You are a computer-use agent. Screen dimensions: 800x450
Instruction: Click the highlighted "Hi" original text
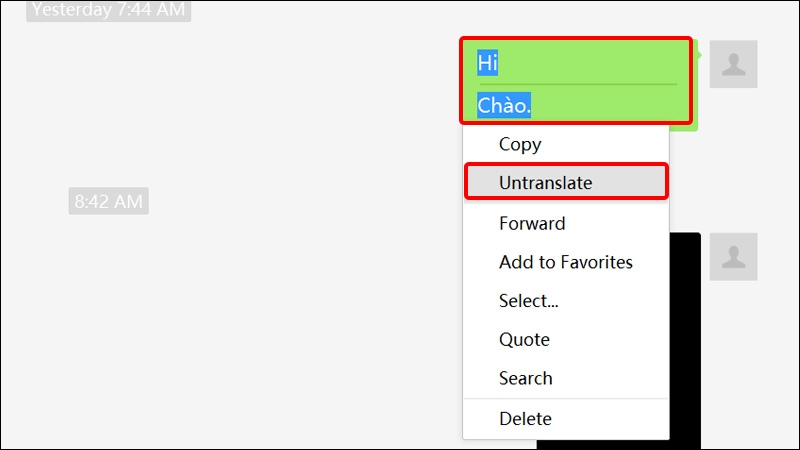click(x=488, y=62)
